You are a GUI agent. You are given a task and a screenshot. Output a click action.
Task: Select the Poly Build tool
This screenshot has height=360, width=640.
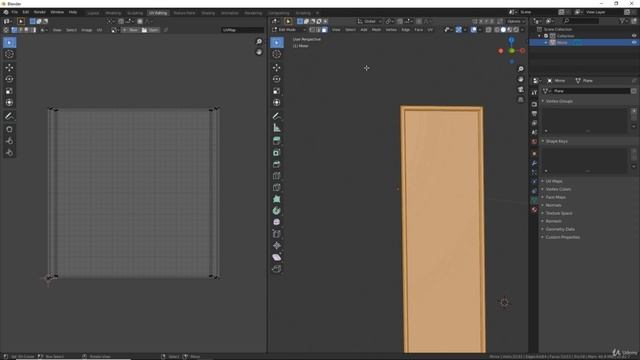tap(277, 199)
